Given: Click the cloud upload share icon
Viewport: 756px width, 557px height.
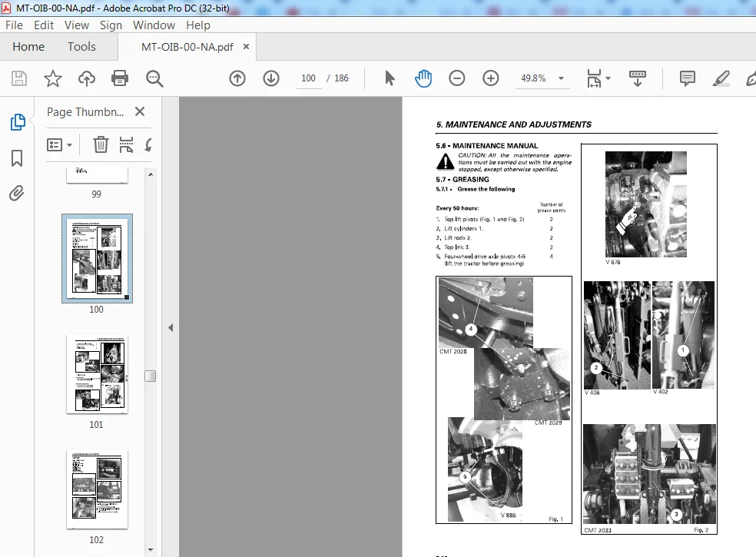Looking at the screenshot, I should [86, 78].
